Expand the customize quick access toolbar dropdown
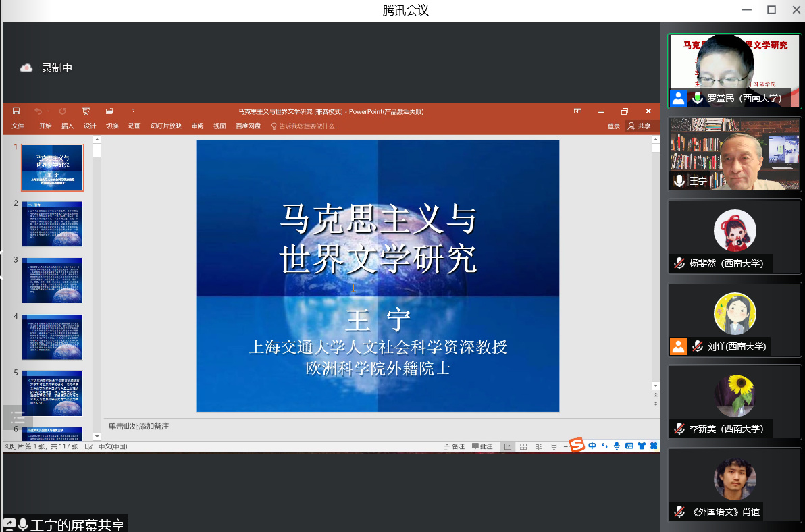This screenshot has width=805, height=532. click(x=133, y=111)
